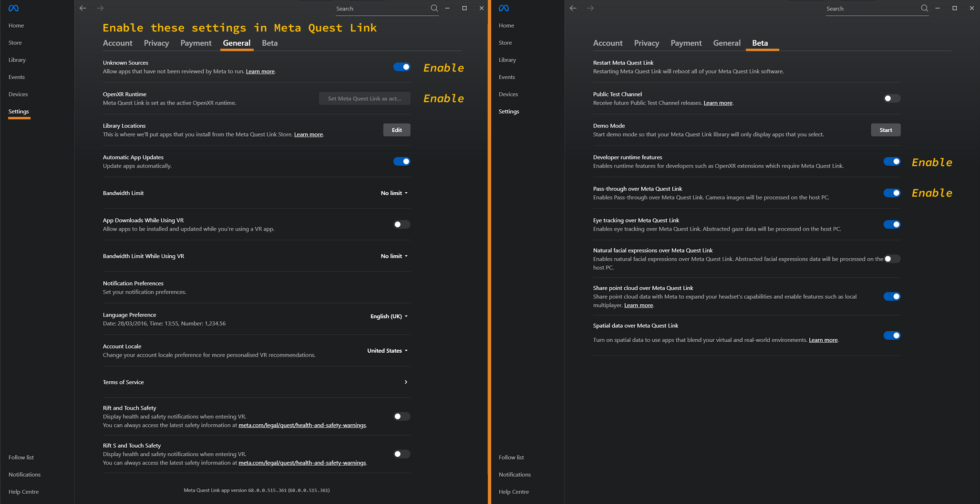Toggle Eye tracking over Meta Quest Link

click(x=892, y=224)
